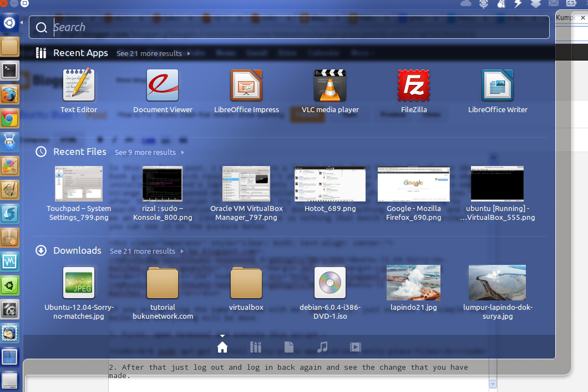This screenshot has width=588, height=392.
Task: Switch to the Files & Folders lens
Action: [289, 346]
